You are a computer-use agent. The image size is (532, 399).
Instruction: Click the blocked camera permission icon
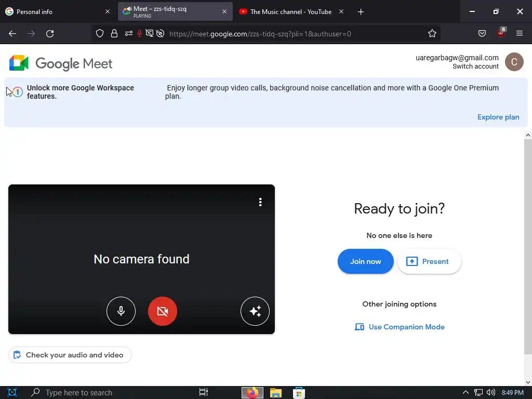[x=160, y=33]
